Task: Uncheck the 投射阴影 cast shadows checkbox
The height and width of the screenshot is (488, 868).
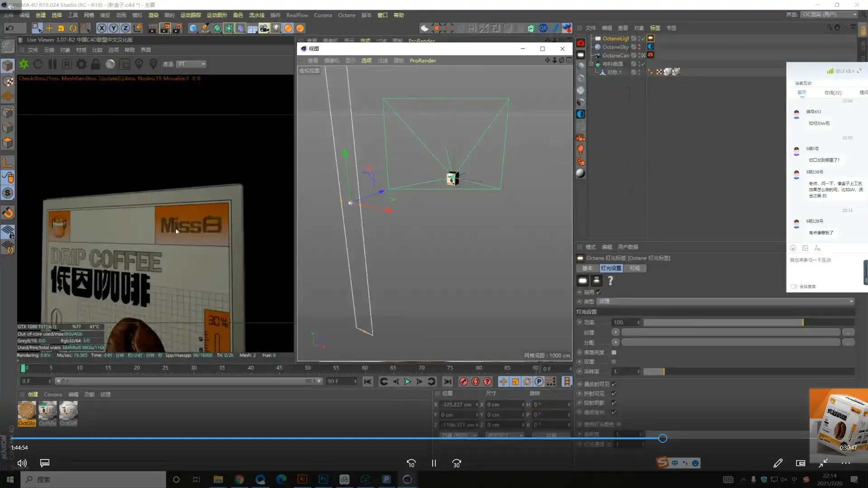Action: [x=614, y=403]
